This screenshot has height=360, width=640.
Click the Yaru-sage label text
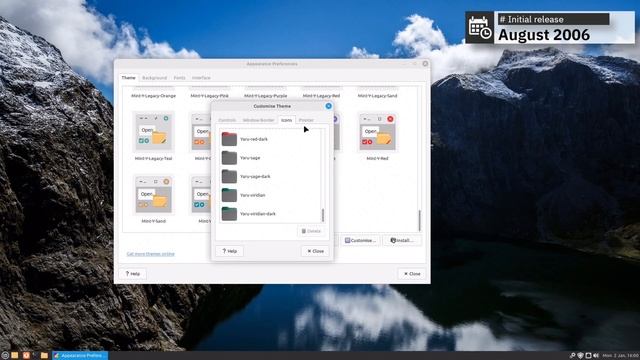point(250,158)
